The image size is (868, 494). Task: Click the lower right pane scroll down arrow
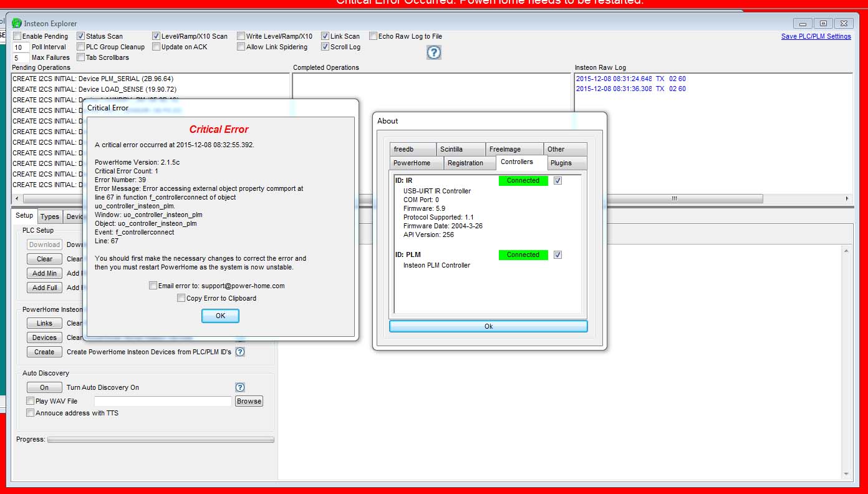coord(846,474)
